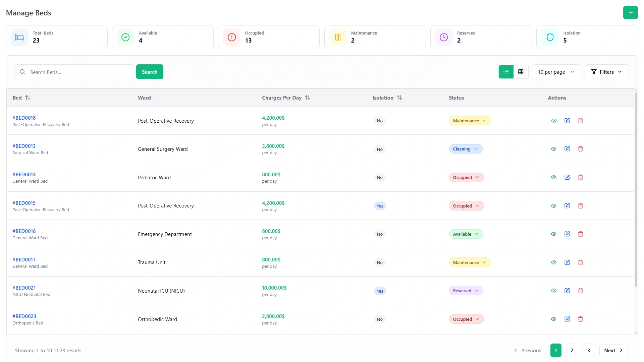The height and width of the screenshot is (362, 644).
Task: Click the Reserved clock icon
Action: coord(444,37)
